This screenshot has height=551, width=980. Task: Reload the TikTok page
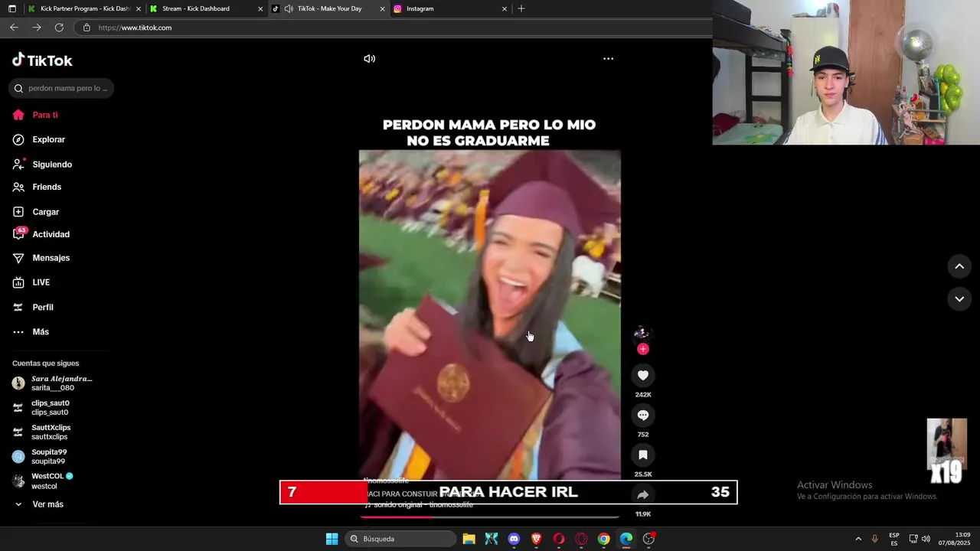(59, 28)
